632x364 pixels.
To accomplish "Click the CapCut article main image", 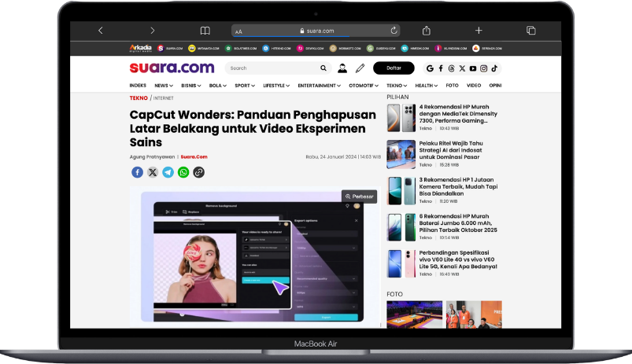I will click(x=255, y=257).
